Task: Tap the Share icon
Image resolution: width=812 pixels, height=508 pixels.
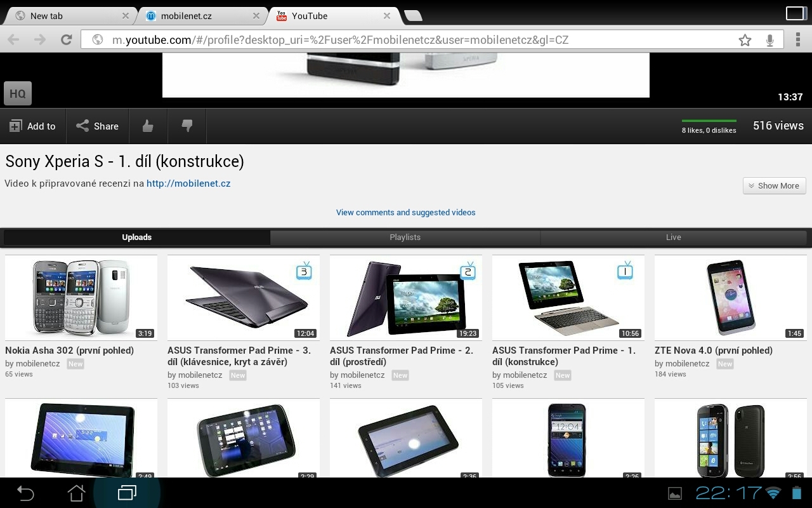Action: point(97,126)
